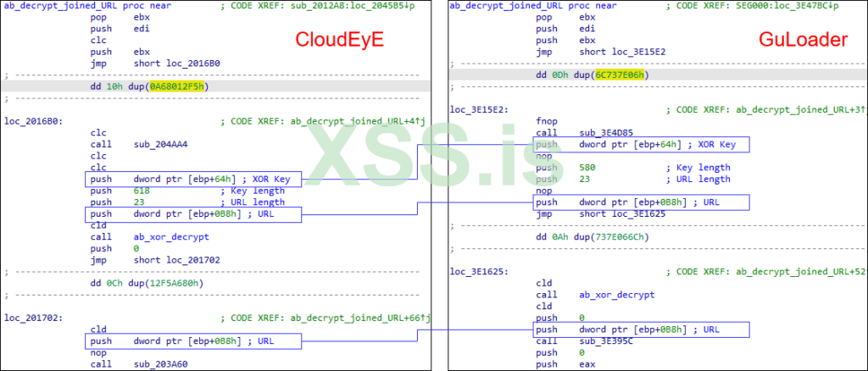
Task: Click the loc_3E15E2: label
Action: pyautogui.click(x=479, y=110)
